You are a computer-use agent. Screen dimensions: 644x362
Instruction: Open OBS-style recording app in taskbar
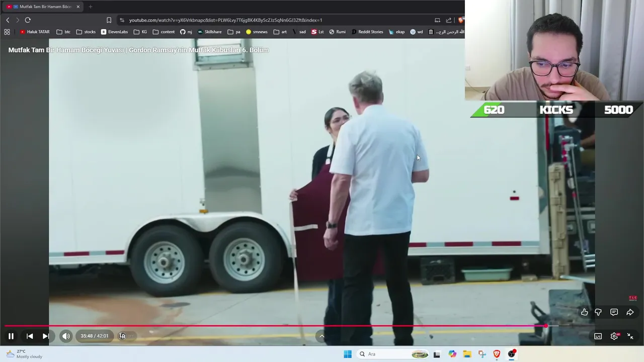[x=512, y=354]
